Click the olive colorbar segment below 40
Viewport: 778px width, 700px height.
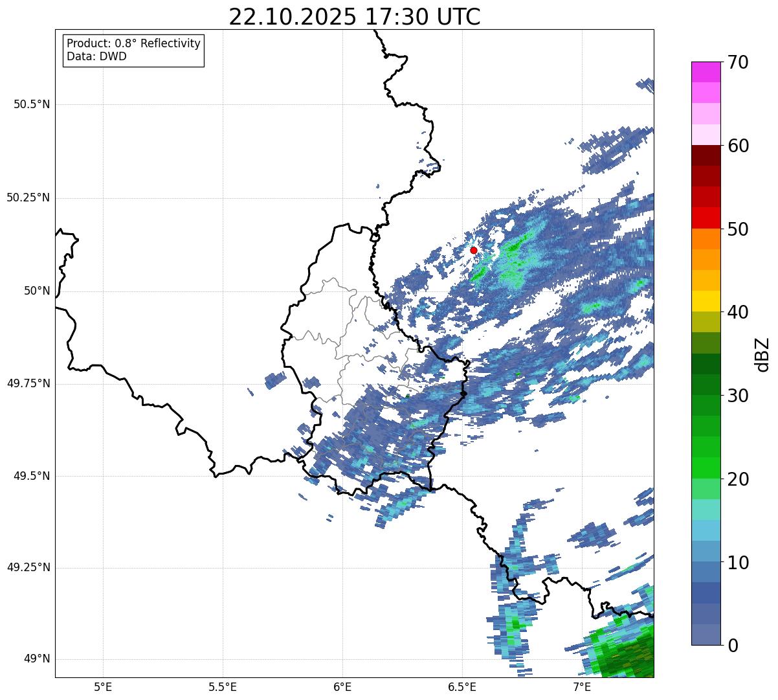click(706, 322)
